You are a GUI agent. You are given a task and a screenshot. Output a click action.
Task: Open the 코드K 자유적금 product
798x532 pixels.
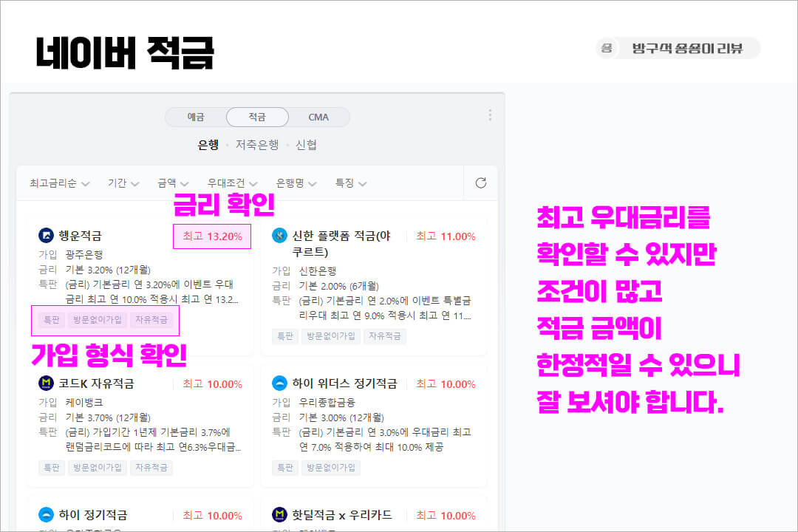96,383
